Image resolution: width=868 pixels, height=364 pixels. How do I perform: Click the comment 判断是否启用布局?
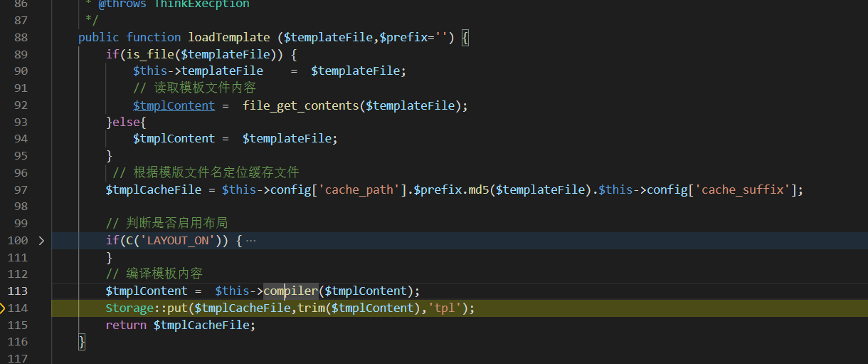(167, 223)
